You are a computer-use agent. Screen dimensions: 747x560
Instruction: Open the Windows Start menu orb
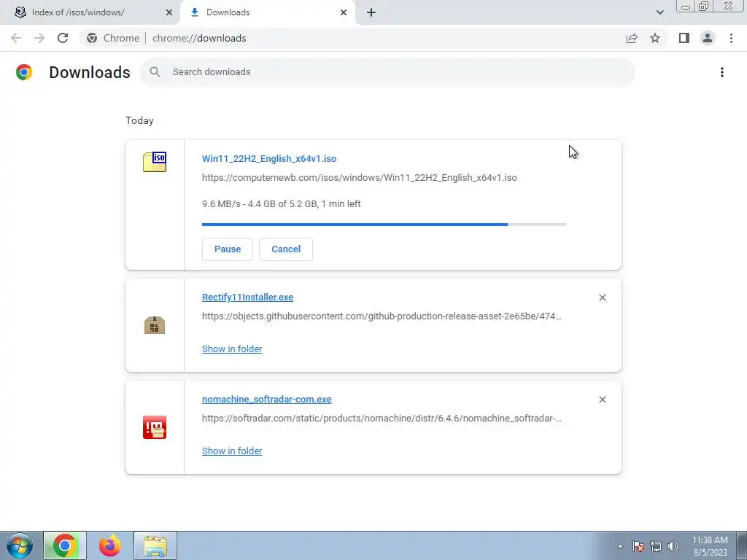tap(20, 545)
